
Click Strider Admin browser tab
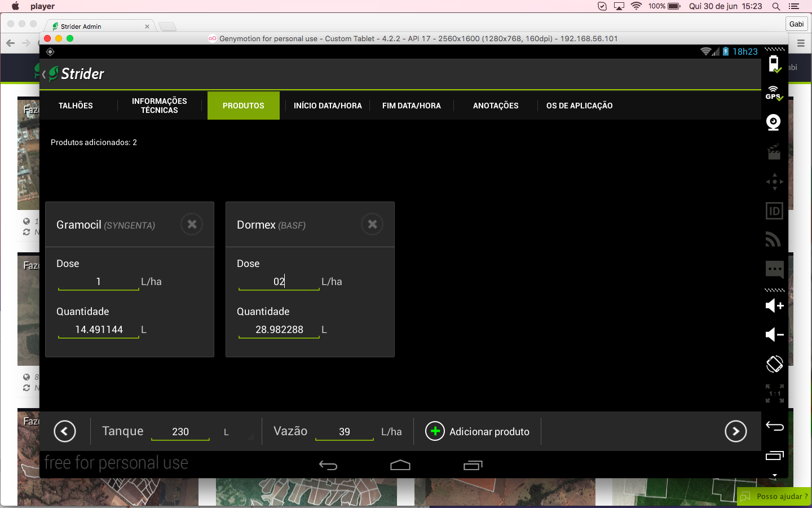pos(99,26)
